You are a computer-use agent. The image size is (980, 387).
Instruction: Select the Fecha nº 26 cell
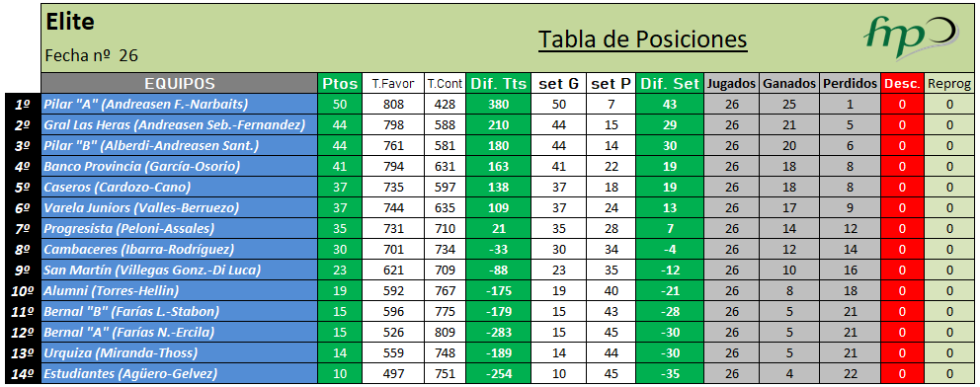pos(91,55)
